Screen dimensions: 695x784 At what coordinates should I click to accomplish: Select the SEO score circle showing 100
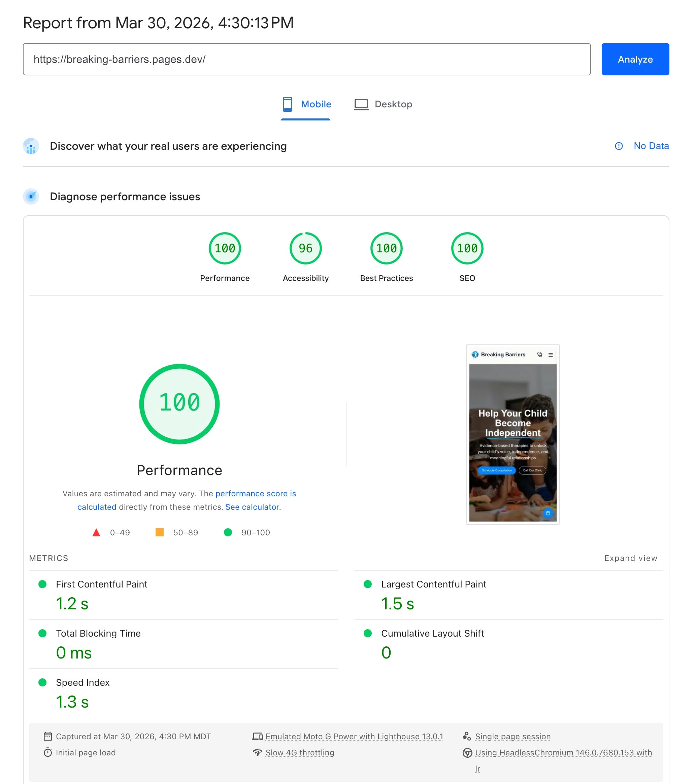click(467, 248)
